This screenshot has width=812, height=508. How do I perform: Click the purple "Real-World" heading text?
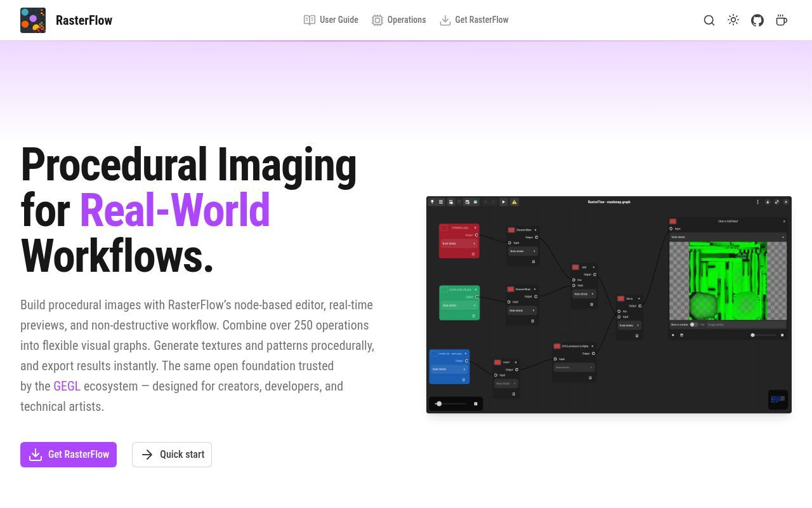pos(175,210)
